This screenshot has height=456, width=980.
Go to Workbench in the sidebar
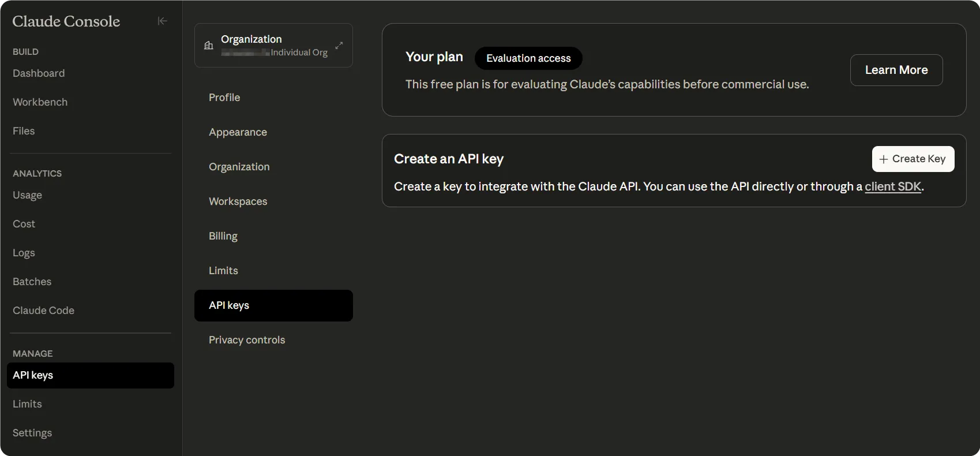[40, 102]
